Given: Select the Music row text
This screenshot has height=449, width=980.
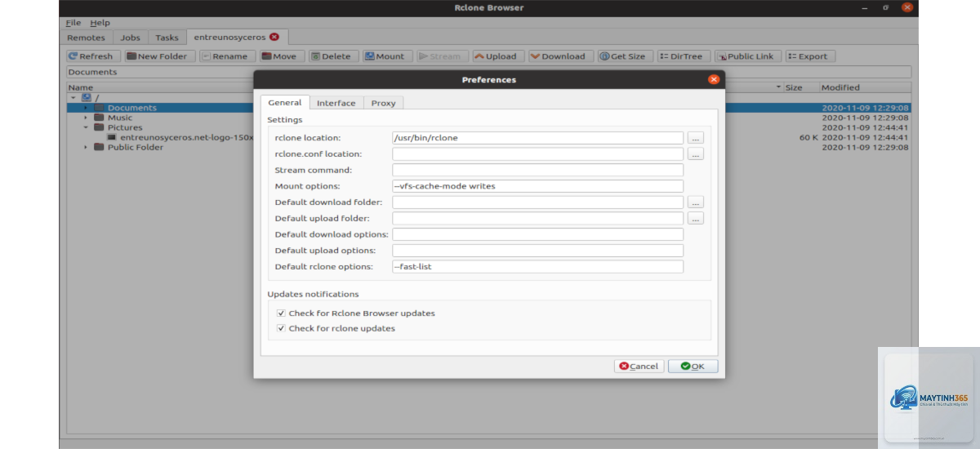Looking at the screenshot, I should pos(120,118).
